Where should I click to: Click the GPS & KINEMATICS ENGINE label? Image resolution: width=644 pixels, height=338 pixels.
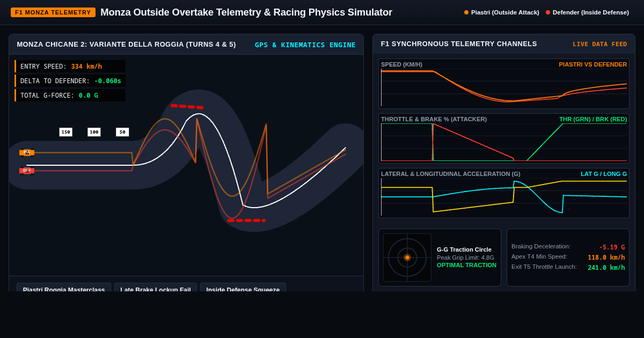pyautogui.click(x=305, y=45)
